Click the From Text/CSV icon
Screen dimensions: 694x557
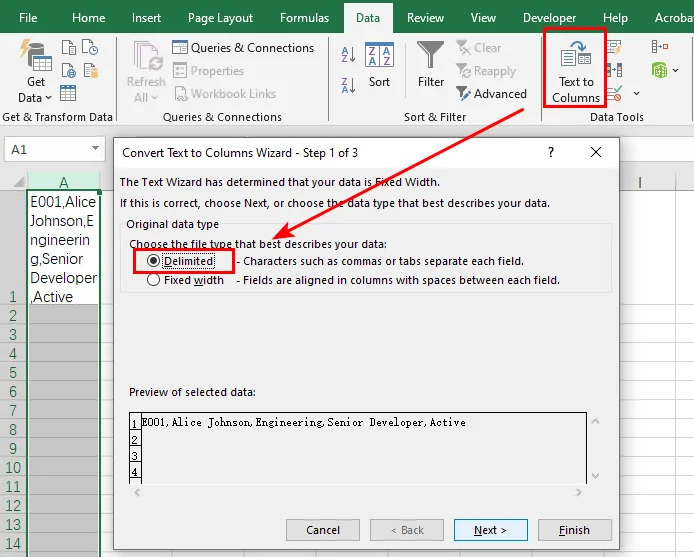coord(69,47)
